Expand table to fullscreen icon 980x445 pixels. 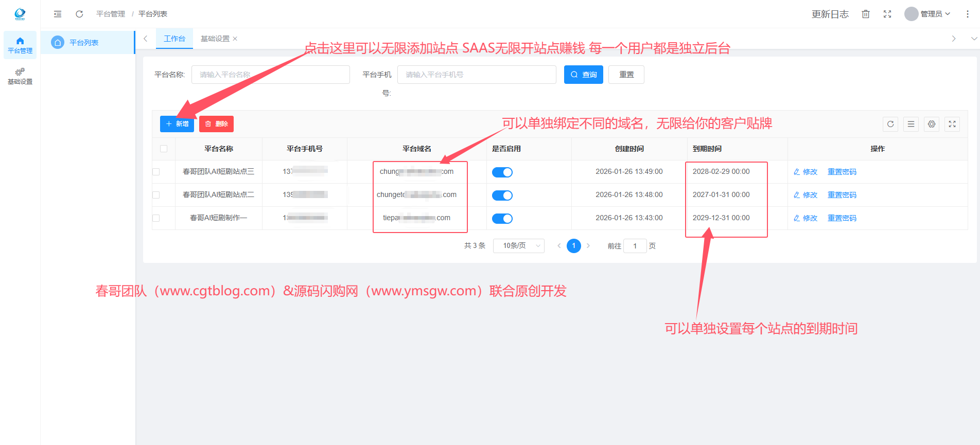pos(952,124)
